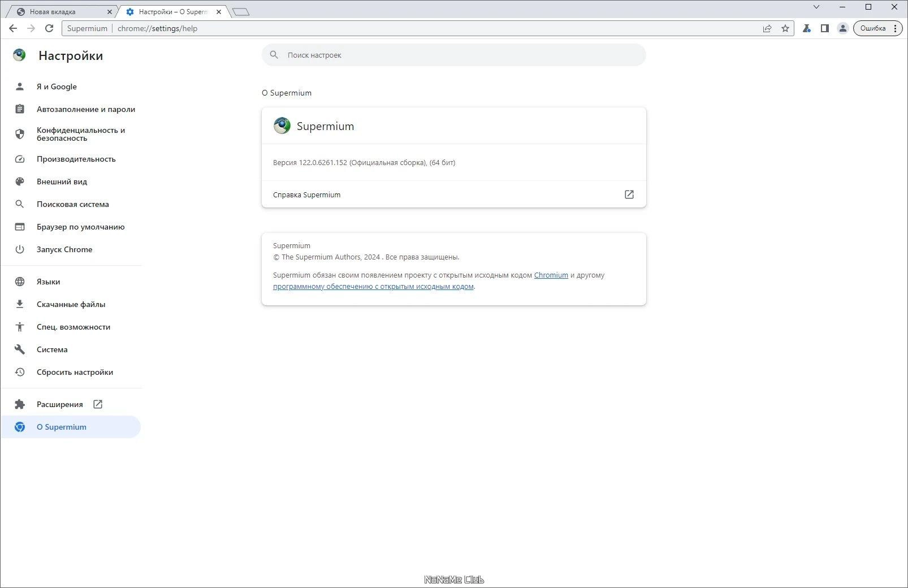Click the Supermium site chip in address bar
Screen dimensions: 908x588
point(87,28)
